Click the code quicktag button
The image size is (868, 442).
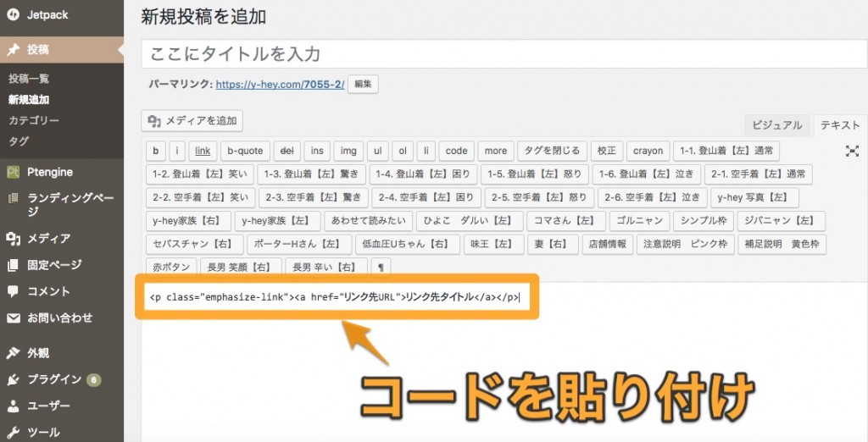tap(457, 151)
